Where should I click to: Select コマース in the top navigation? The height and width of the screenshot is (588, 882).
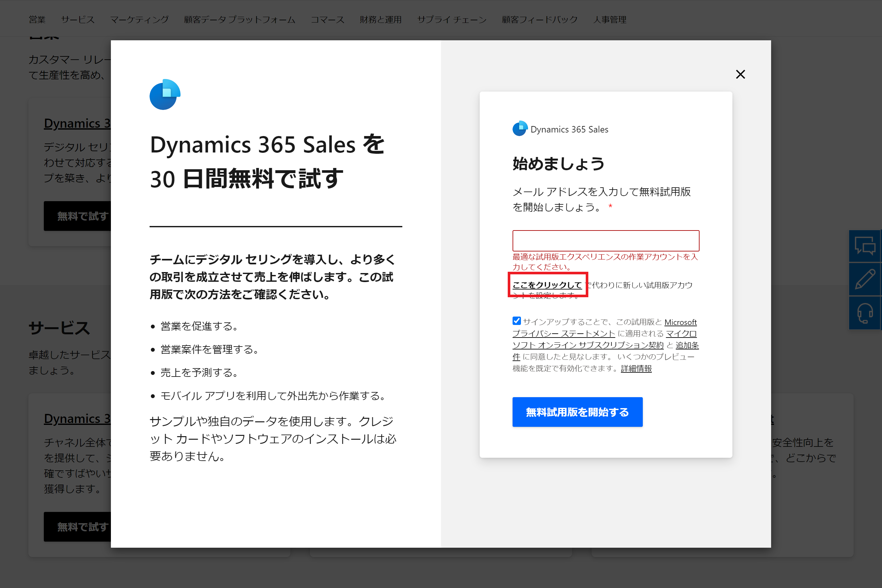(x=328, y=19)
